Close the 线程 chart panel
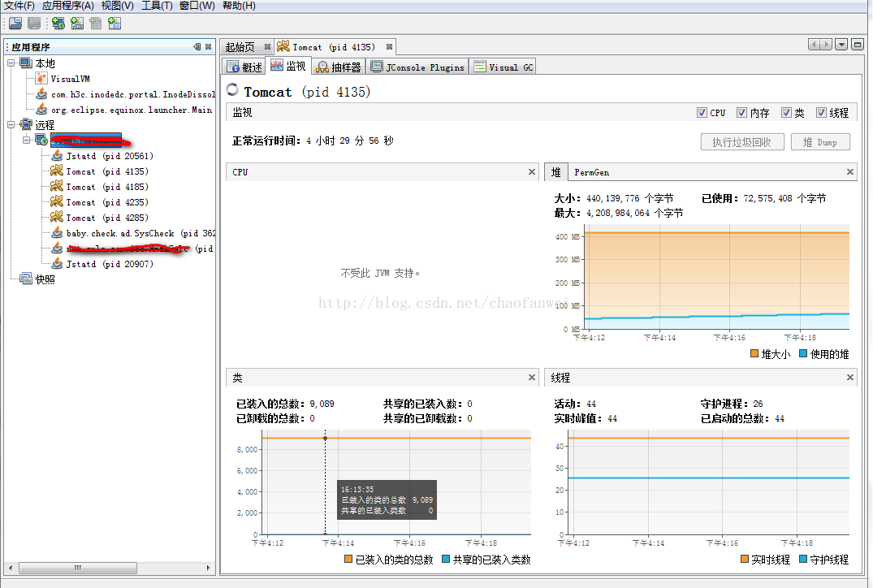The width and height of the screenshot is (873, 588). click(850, 378)
